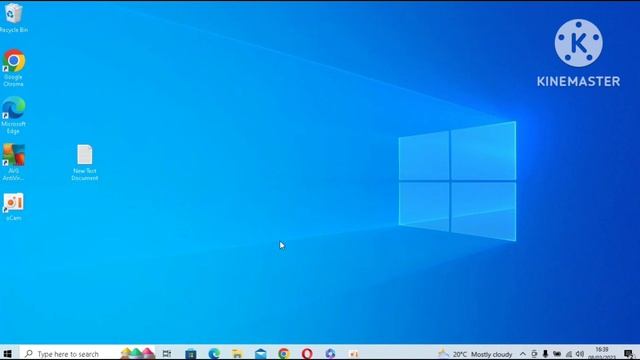Open the Action Center notifications icon
Image resolution: width=640 pixels, height=360 pixels.
[x=629, y=354]
